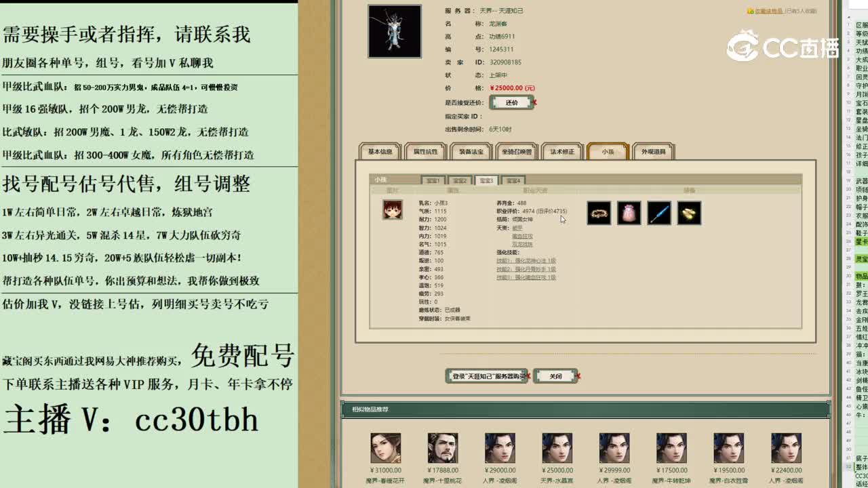This screenshot has height=488, width=868.
Task: Click the 魔界-牛转乾坤 item label
Action: point(671,481)
